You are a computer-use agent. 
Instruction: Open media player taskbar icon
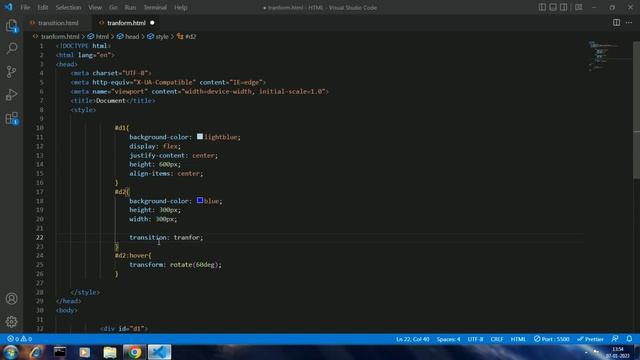point(84,352)
